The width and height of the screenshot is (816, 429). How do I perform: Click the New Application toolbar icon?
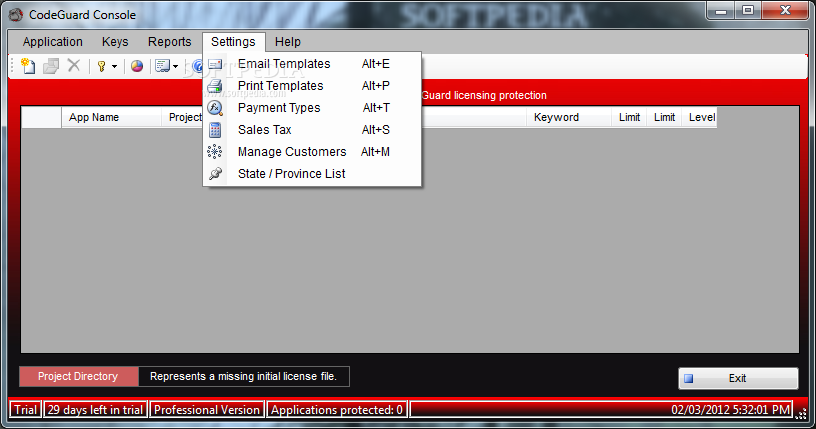pos(28,66)
